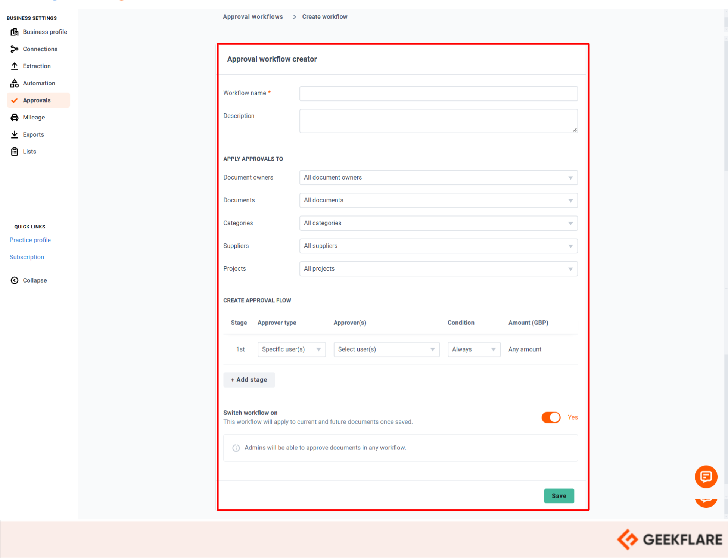This screenshot has width=728, height=560.
Task: Open the Condition Always dropdown
Action: click(x=474, y=349)
